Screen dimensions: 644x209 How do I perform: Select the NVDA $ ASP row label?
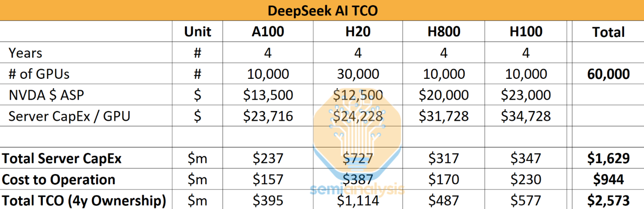click(46, 95)
